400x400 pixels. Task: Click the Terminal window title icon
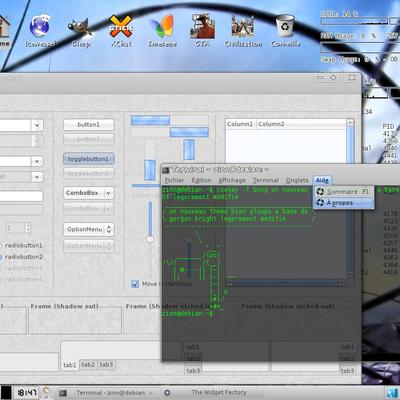pos(166,170)
